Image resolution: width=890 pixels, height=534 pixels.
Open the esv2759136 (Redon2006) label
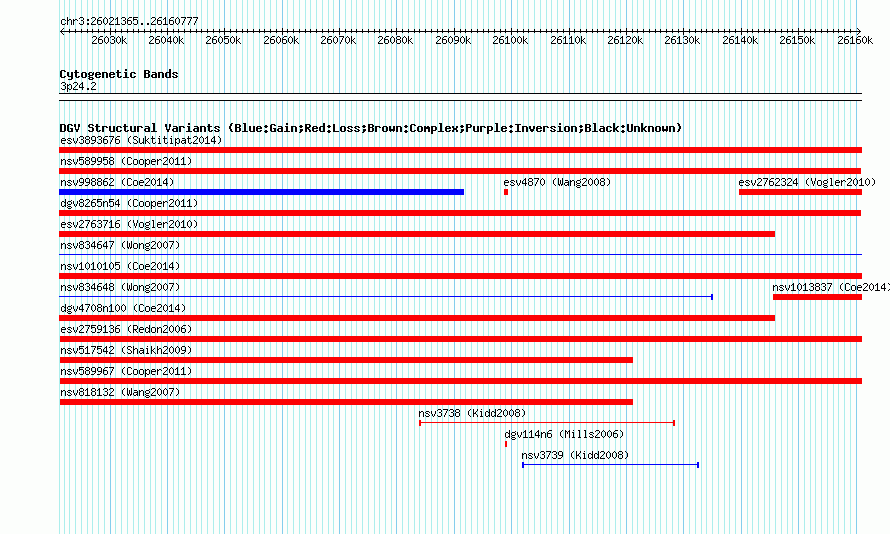(126, 329)
